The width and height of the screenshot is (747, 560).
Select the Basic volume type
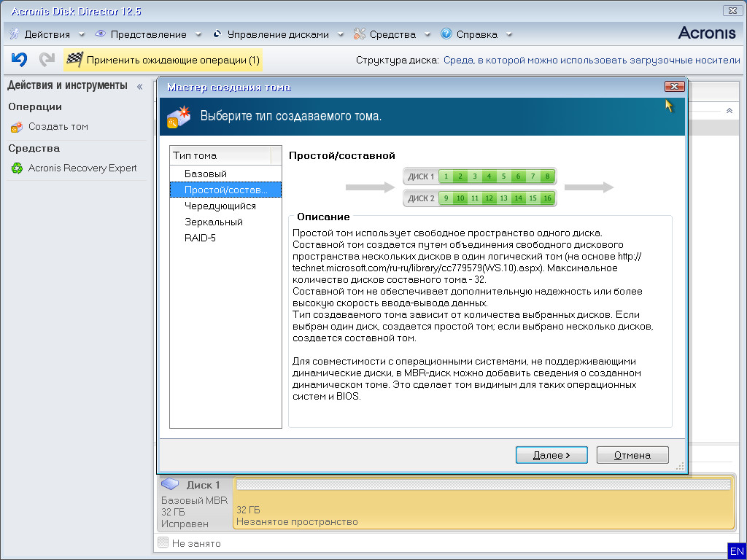point(206,174)
